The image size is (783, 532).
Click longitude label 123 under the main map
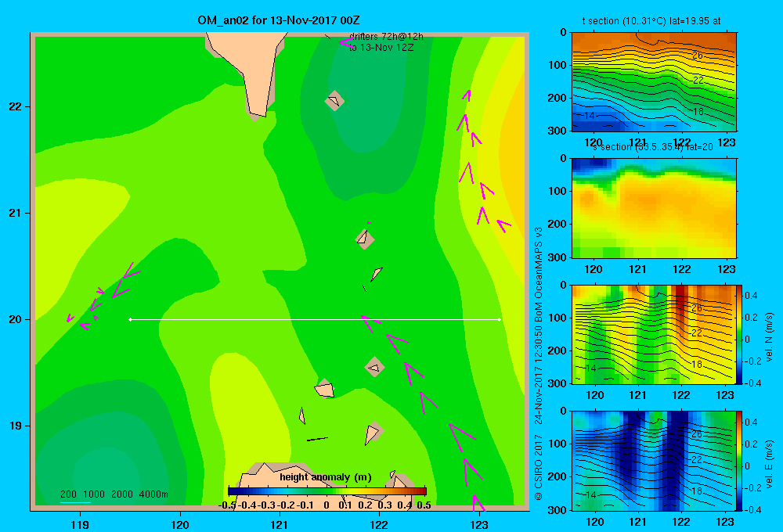click(479, 524)
